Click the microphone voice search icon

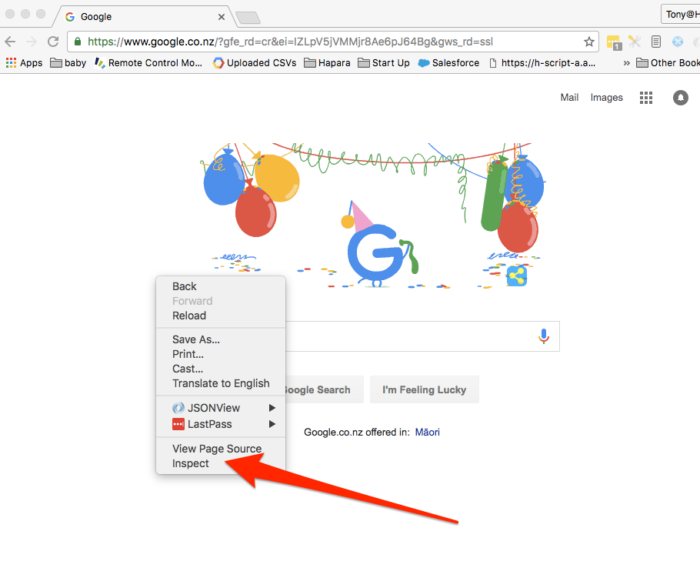(543, 336)
